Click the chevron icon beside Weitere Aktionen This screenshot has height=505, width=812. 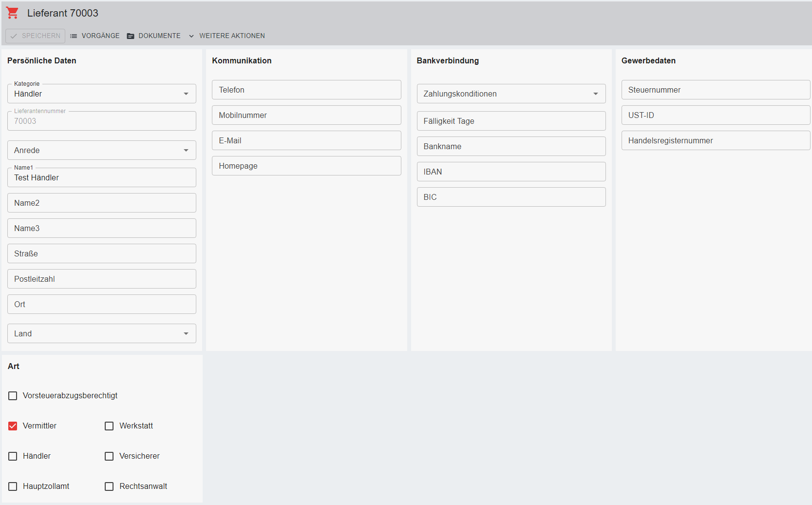point(191,36)
